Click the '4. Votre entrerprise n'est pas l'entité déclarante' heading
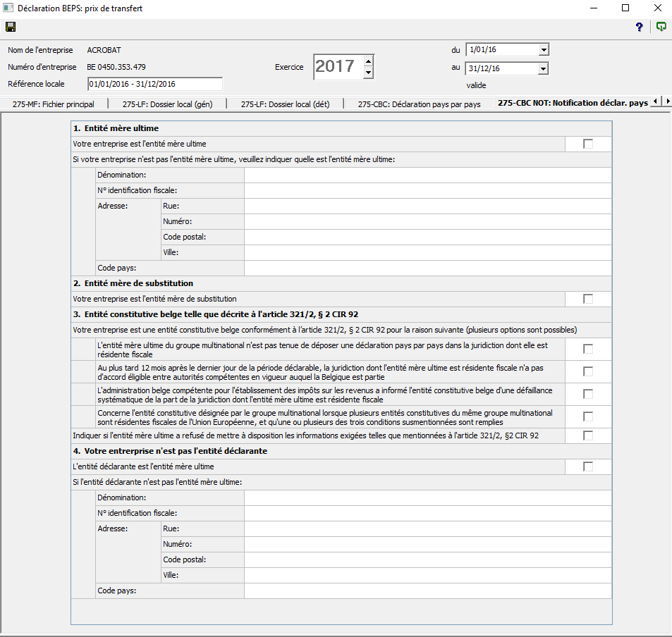672x637 pixels. click(x=170, y=451)
